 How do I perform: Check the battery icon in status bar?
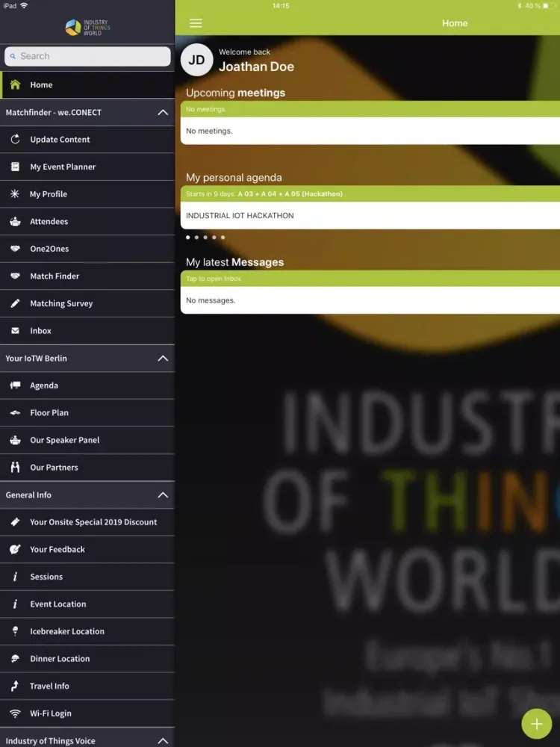pyautogui.click(x=549, y=6)
